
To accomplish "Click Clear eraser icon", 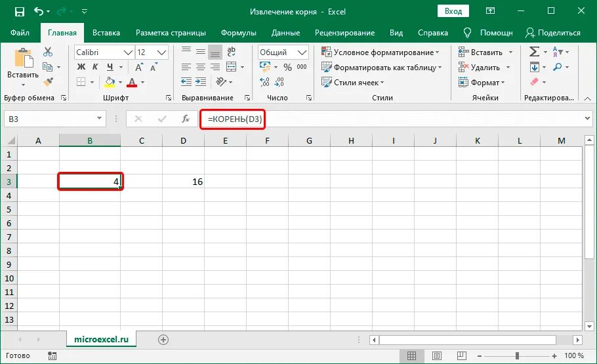I will 535,81.
